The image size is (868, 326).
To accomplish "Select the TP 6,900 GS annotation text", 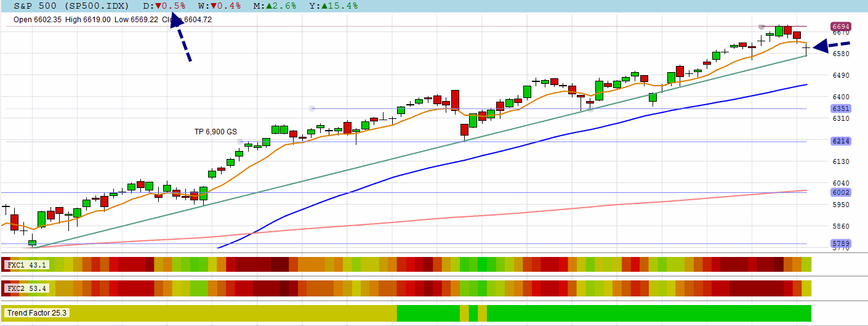I will (x=215, y=131).
